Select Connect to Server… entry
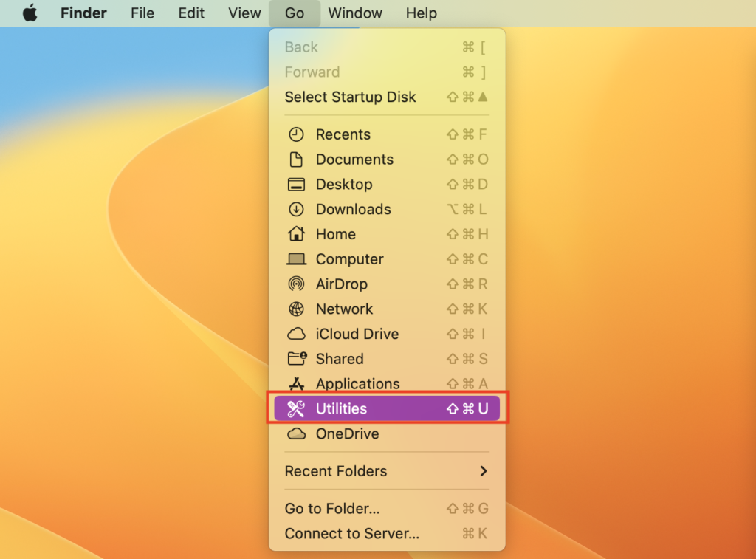Screen dimensions: 756x559 click(x=351, y=533)
